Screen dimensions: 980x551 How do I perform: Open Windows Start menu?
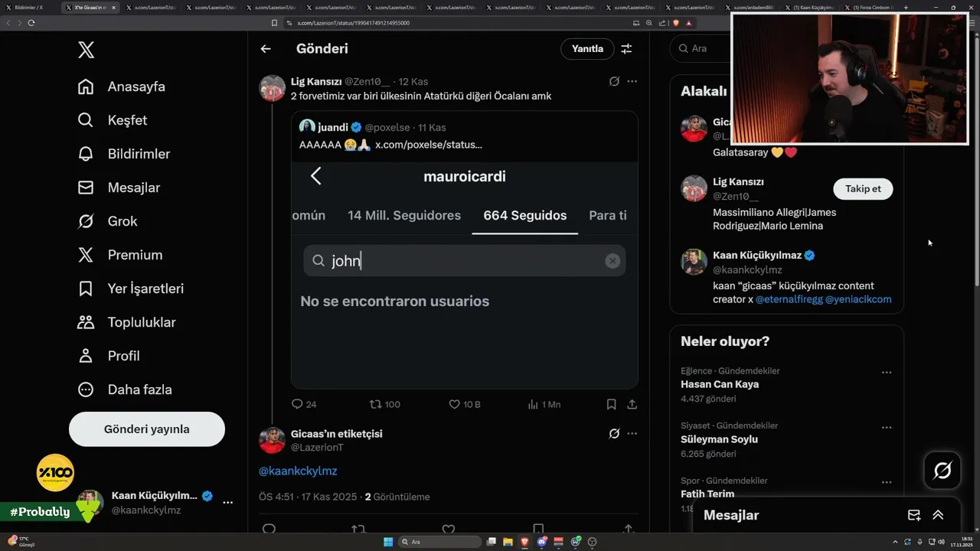[388, 542]
